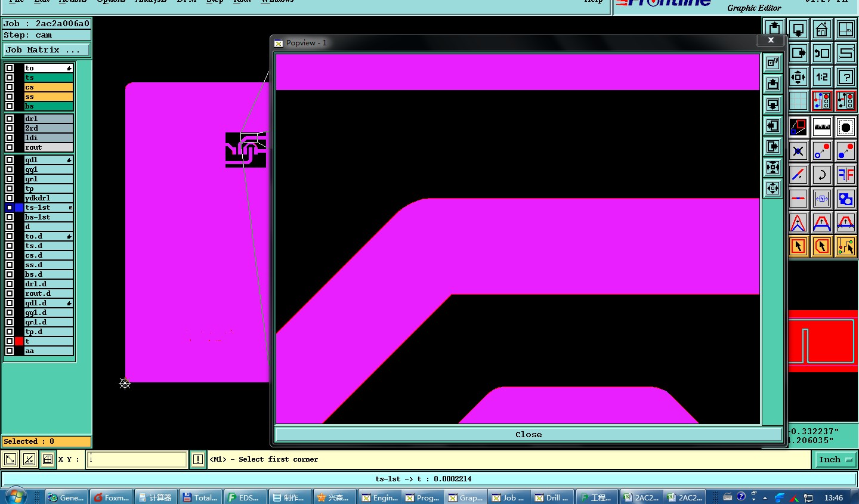Select the polygon arrow selection tool

click(822, 246)
